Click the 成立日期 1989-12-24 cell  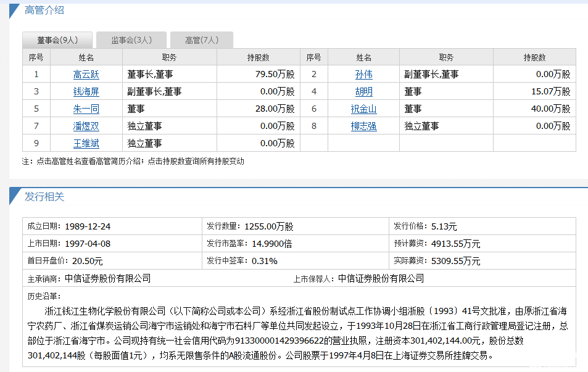pyautogui.click(x=112, y=226)
